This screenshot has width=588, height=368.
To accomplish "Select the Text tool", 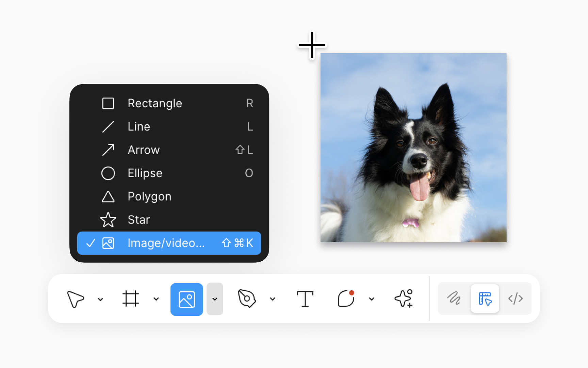I will coord(305,299).
